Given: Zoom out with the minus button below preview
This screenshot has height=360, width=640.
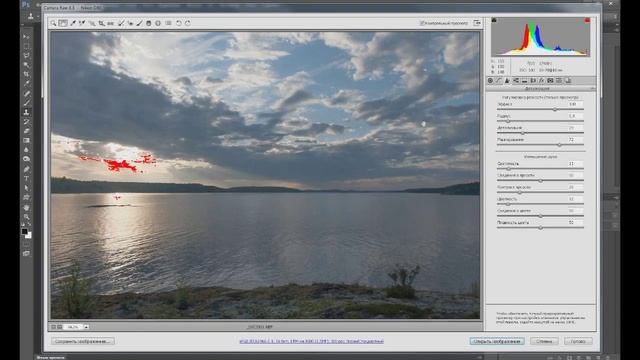Looking at the screenshot, I should (53, 327).
